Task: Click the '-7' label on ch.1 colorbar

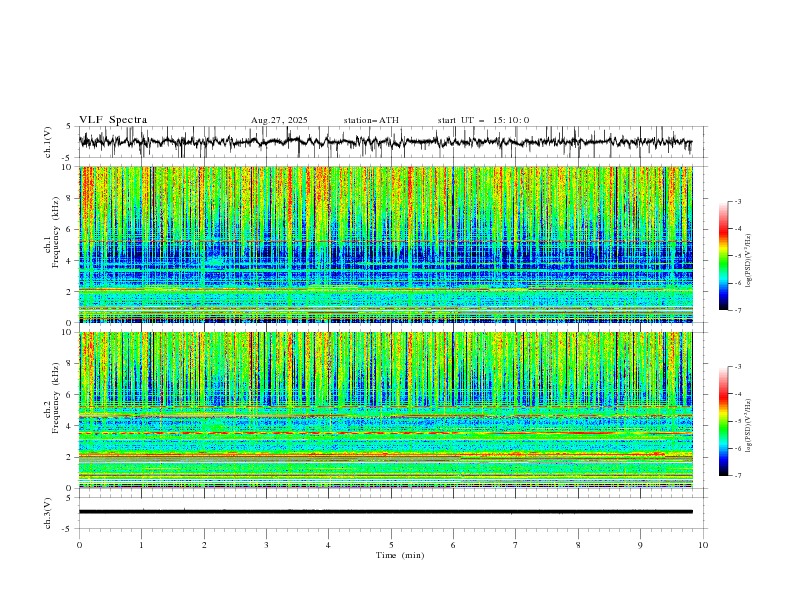Action: click(x=737, y=310)
